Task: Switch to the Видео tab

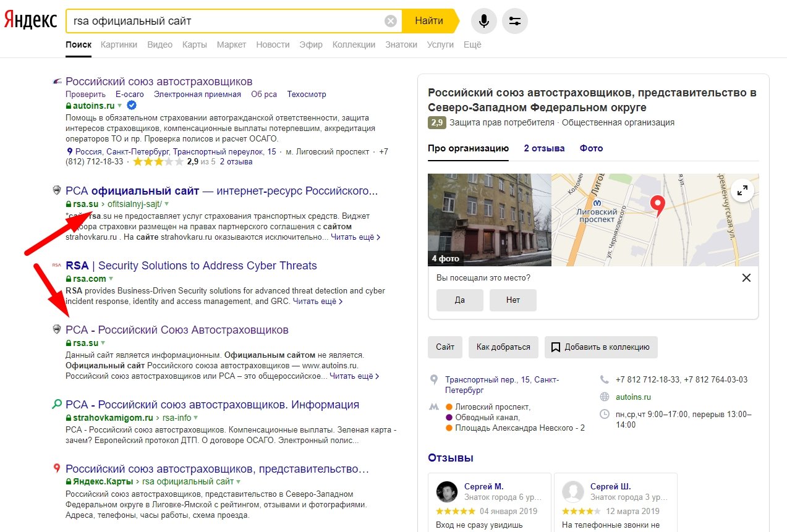Action: coord(160,44)
